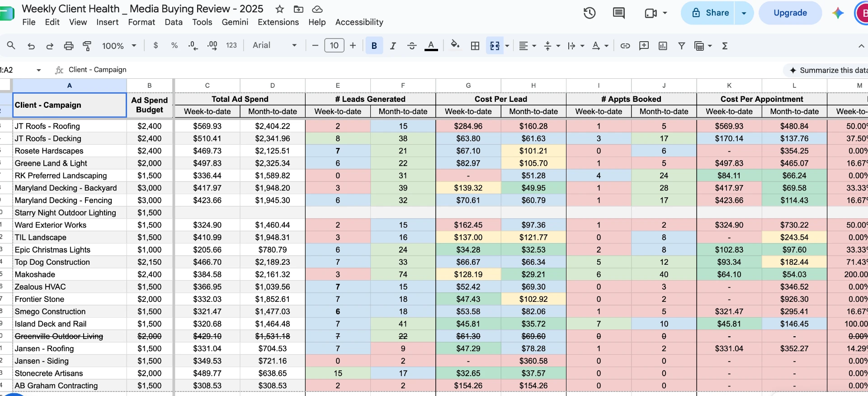
Task: Open text wrapping dropdown
Action: point(576,46)
